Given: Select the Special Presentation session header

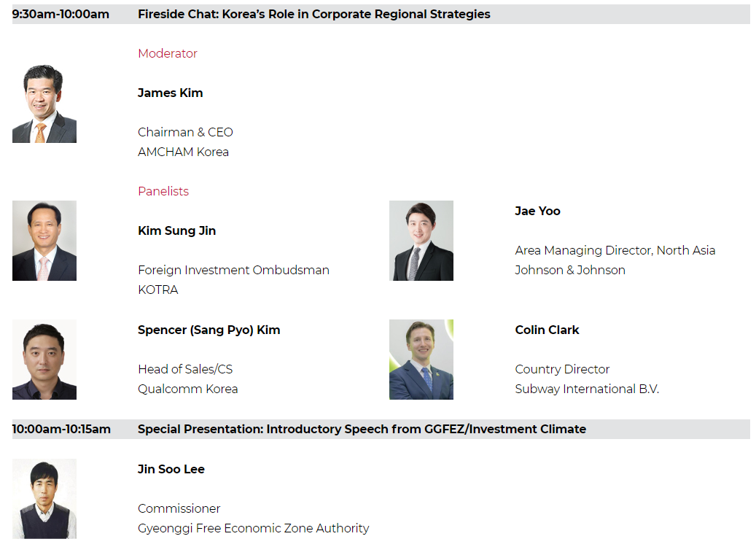Looking at the screenshot, I should [362, 429].
